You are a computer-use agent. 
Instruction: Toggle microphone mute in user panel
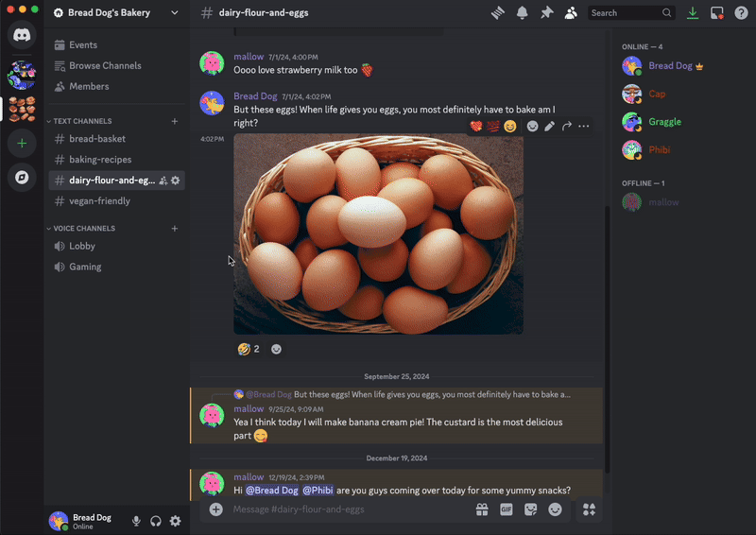(x=136, y=521)
